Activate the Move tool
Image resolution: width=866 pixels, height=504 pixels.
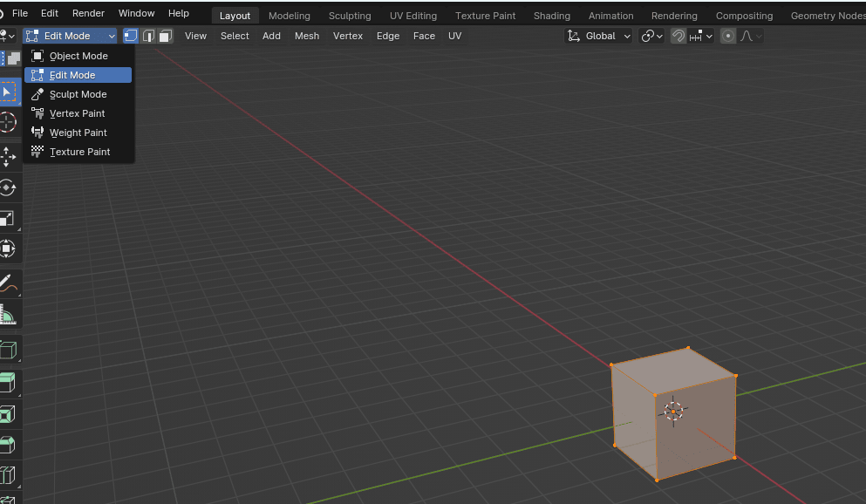point(7,157)
